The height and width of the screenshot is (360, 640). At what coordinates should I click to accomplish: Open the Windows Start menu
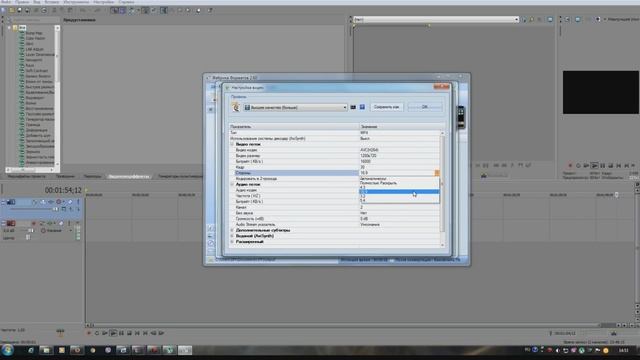point(7,350)
